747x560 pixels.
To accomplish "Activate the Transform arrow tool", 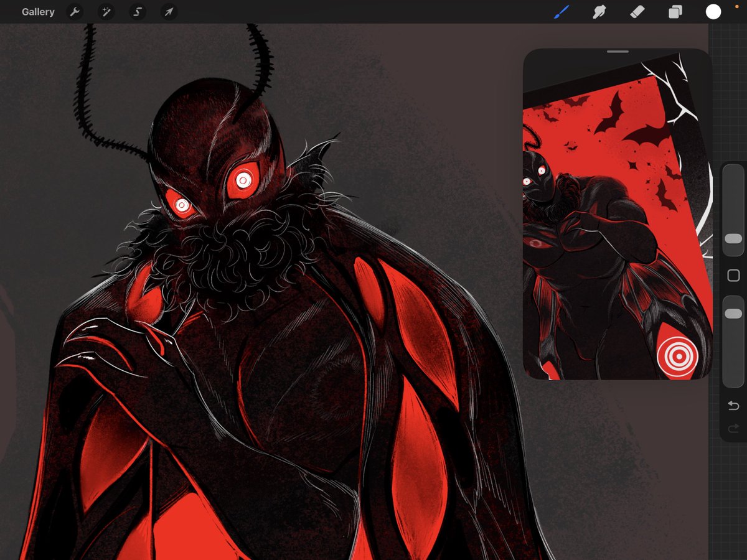I will 169,12.
